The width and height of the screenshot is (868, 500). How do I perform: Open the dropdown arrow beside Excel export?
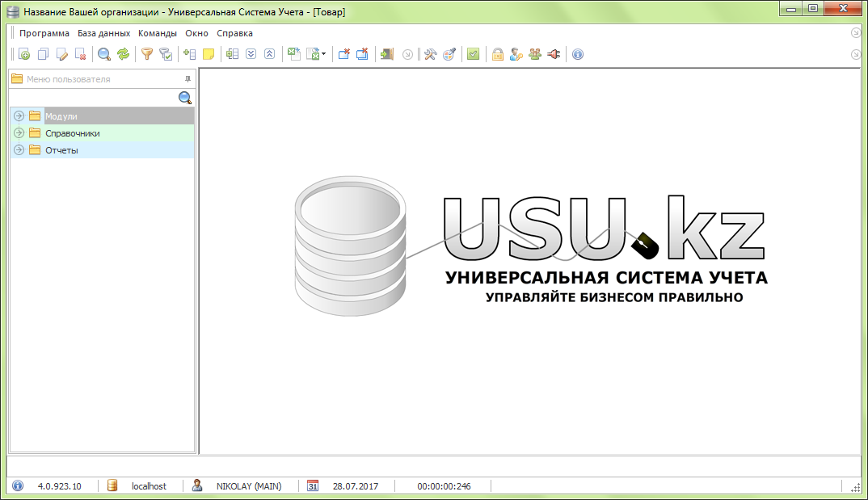click(324, 54)
